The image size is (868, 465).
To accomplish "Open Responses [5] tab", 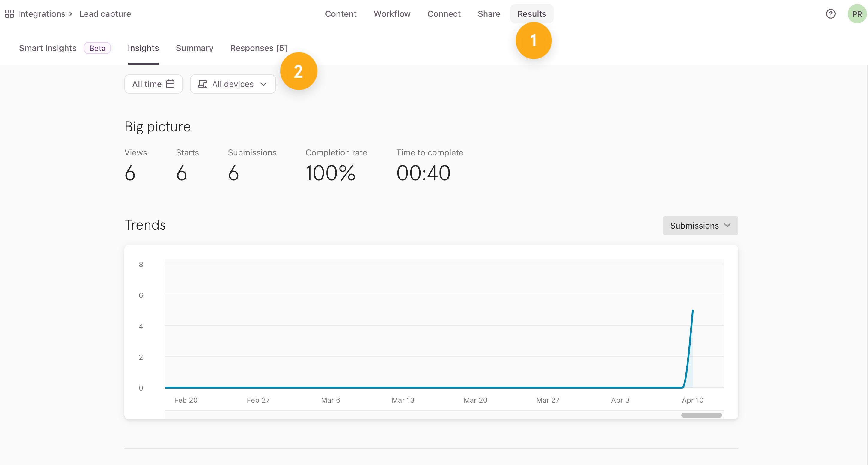I will (x=258, y=48).
